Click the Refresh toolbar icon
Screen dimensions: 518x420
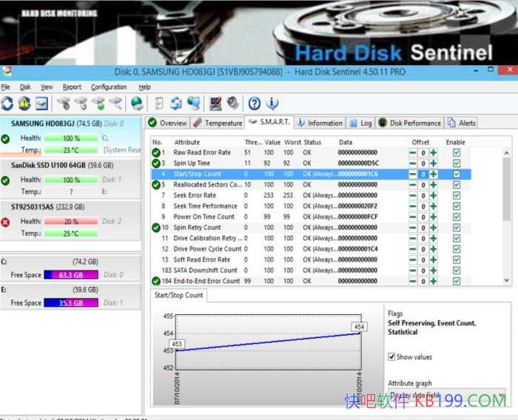tap(7, 104)
